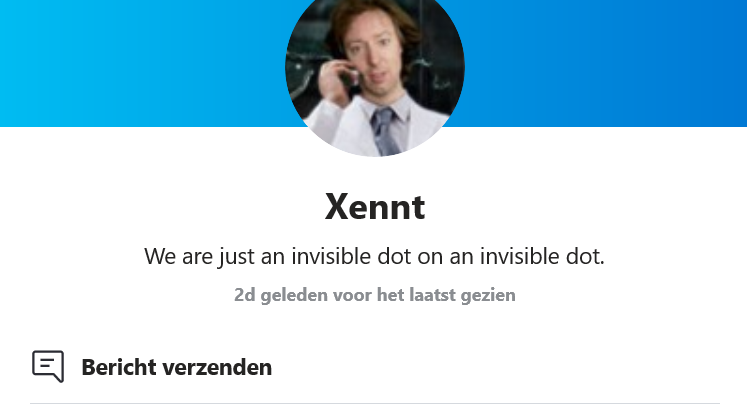Start a chat via the message bubble icon
Screen dimensions: 747x410
pyautogui.click(x=48, y=366)
